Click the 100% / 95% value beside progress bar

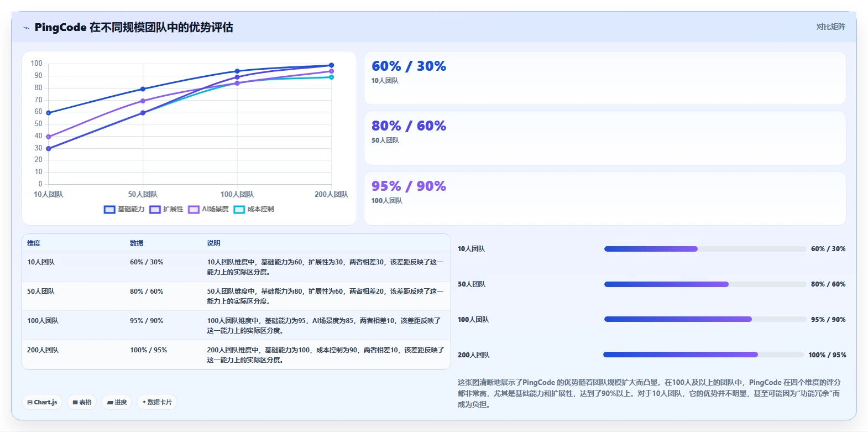[827, 355]
